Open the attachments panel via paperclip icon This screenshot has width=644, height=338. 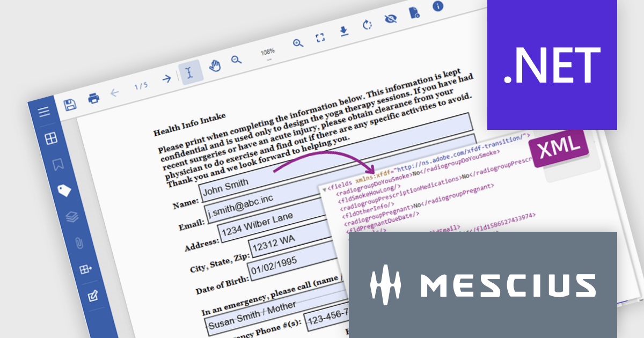(x=78, y=241)
